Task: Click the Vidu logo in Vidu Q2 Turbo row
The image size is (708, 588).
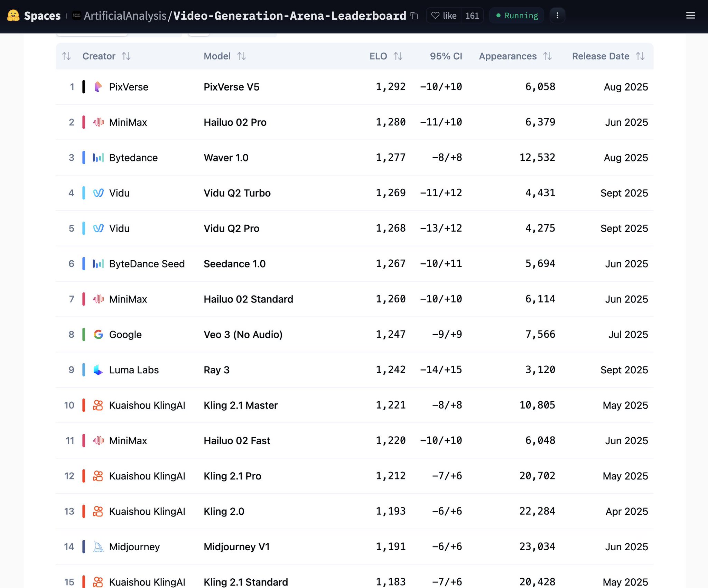Action: [x=98, y=193]
